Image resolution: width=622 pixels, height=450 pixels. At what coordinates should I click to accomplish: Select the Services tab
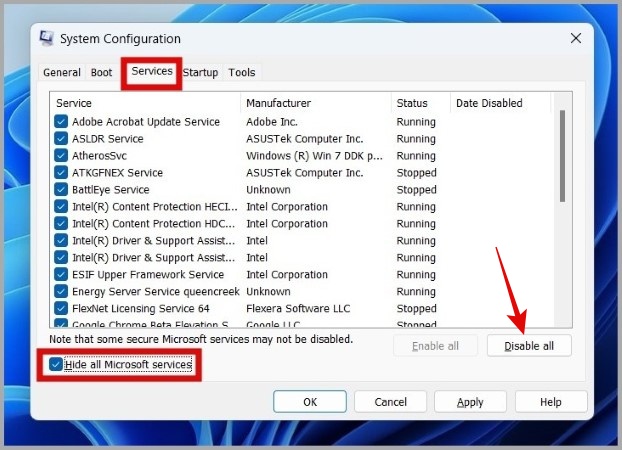152,71
